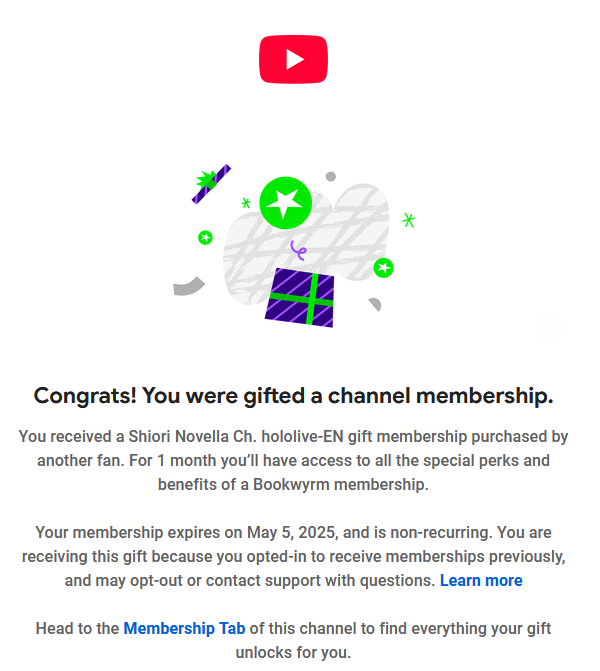Click the green asterisk sparkle on the right
This screenshot has width=600, height=671.
(409, 220)
